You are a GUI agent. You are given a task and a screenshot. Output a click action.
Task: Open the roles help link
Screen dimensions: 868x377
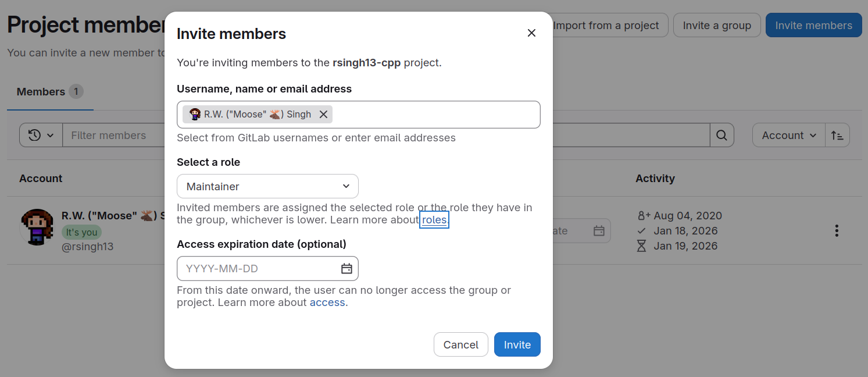tap(434, 220)
